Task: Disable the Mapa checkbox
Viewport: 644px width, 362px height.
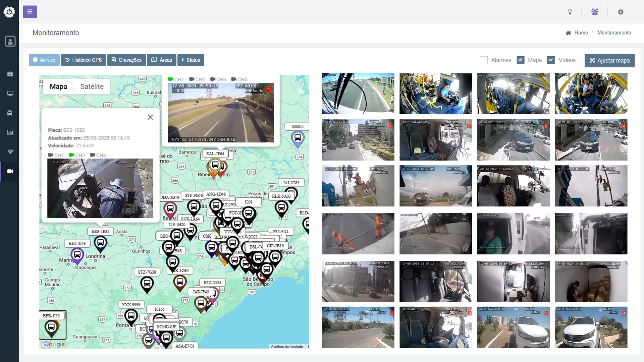Action: coord(520,60)
